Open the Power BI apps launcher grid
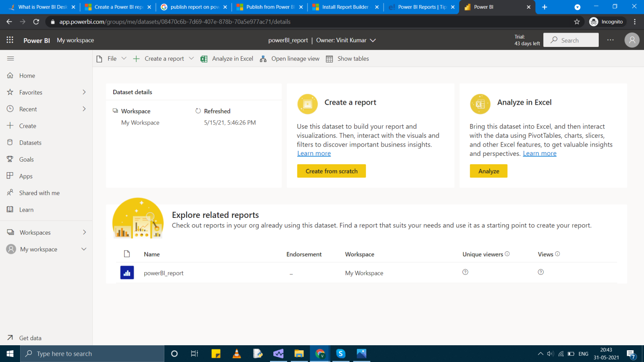The width and height of the screenshot is (644, 362). click(x=10, y=40)
